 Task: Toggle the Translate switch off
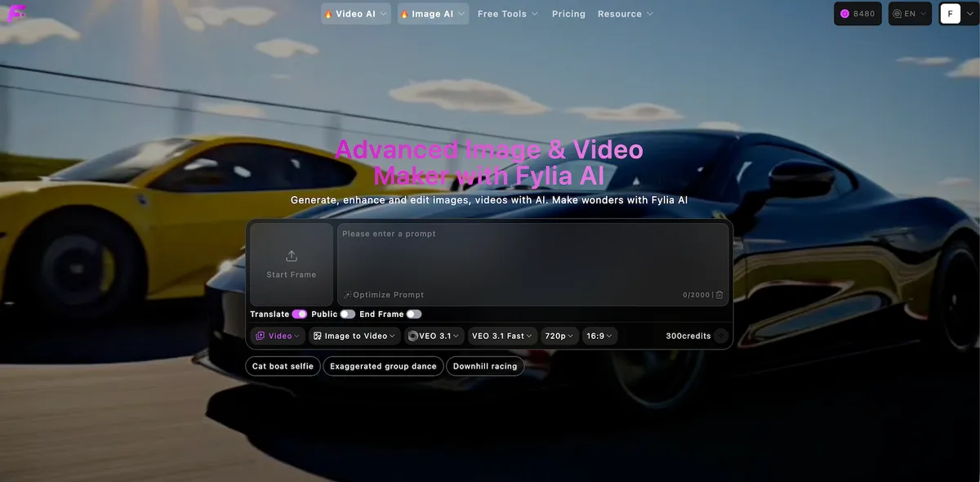click(300, 315)
